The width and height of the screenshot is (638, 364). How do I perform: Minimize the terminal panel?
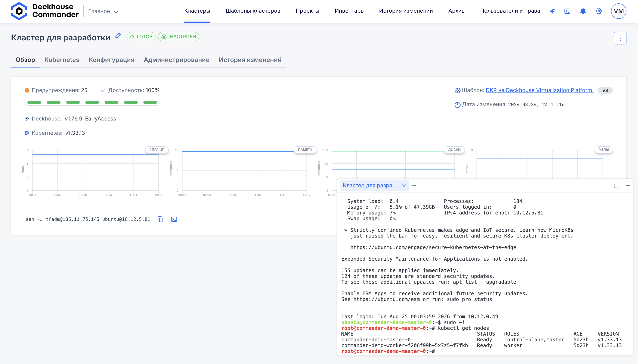(x=628, y=185)
